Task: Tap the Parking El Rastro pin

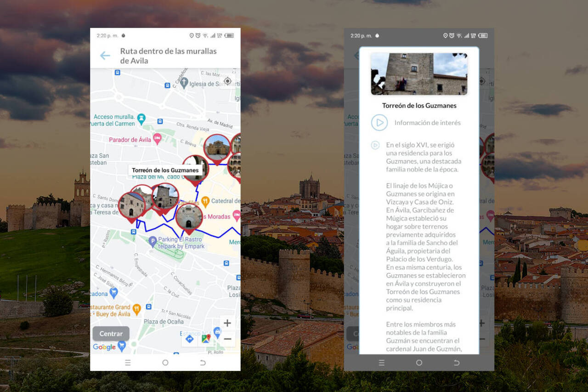Action: click(x=153, y=241)
